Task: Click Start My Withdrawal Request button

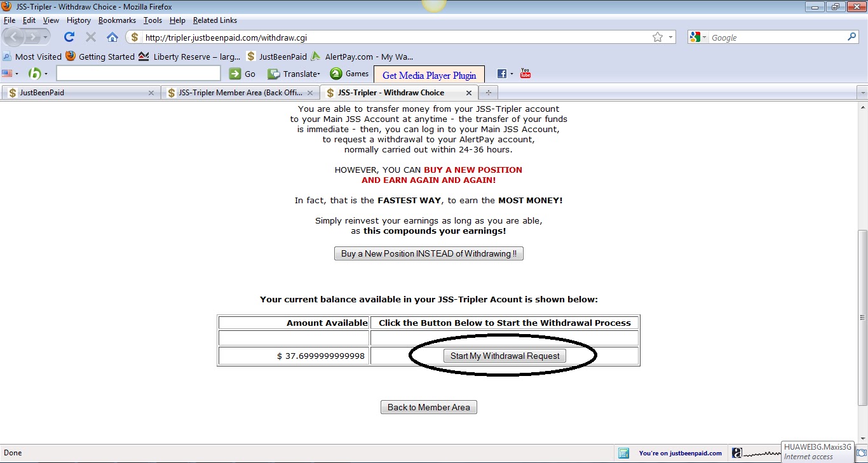Action: click(x=505, y=356)
